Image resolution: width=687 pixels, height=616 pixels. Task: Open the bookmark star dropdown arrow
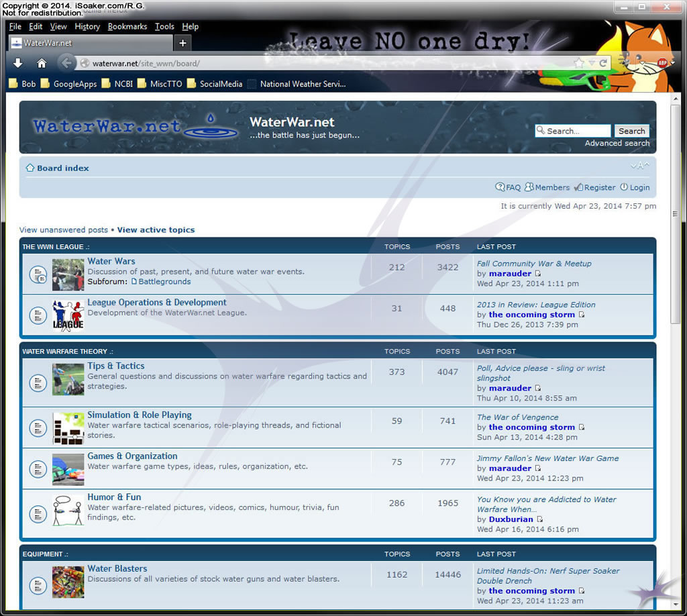click(x=592, y=63)
